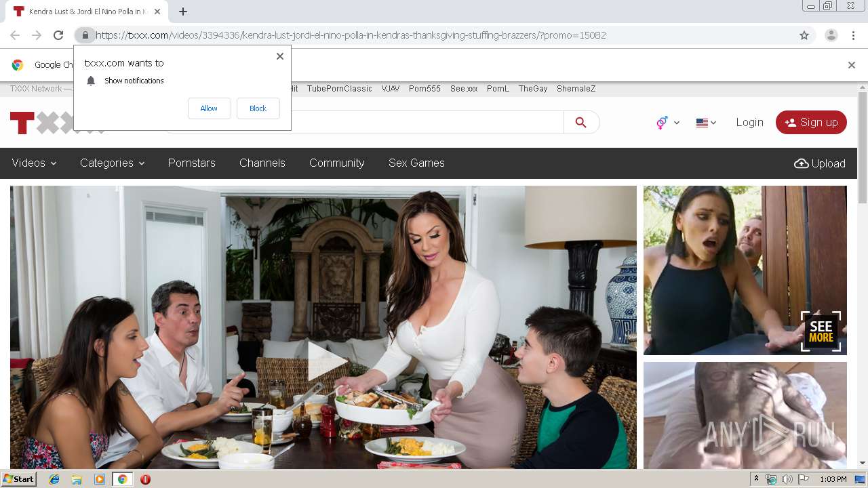Click the browser forward arrow

[37, 35]
